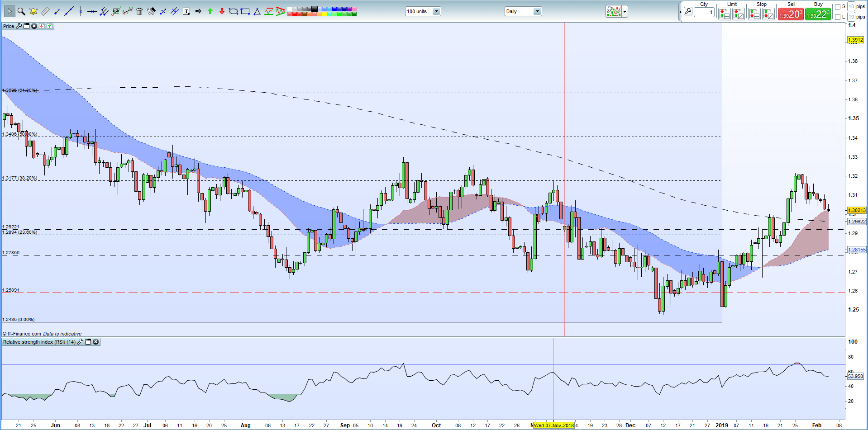The image size is (868, 430).
Task: Click the first Stop order button
Action: click(x=754, y=14)
